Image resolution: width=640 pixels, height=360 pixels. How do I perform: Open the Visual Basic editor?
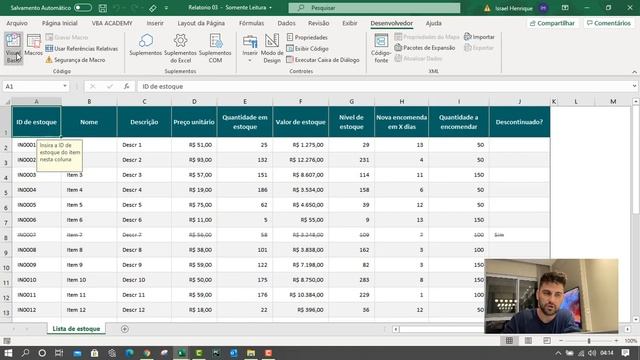(13, 48)
